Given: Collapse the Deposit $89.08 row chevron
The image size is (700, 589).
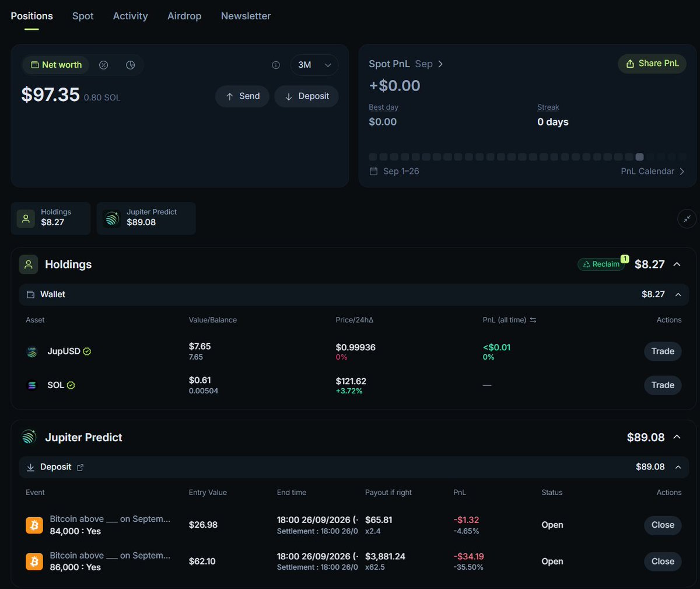Looking at the screenshot, I should 678,467.
